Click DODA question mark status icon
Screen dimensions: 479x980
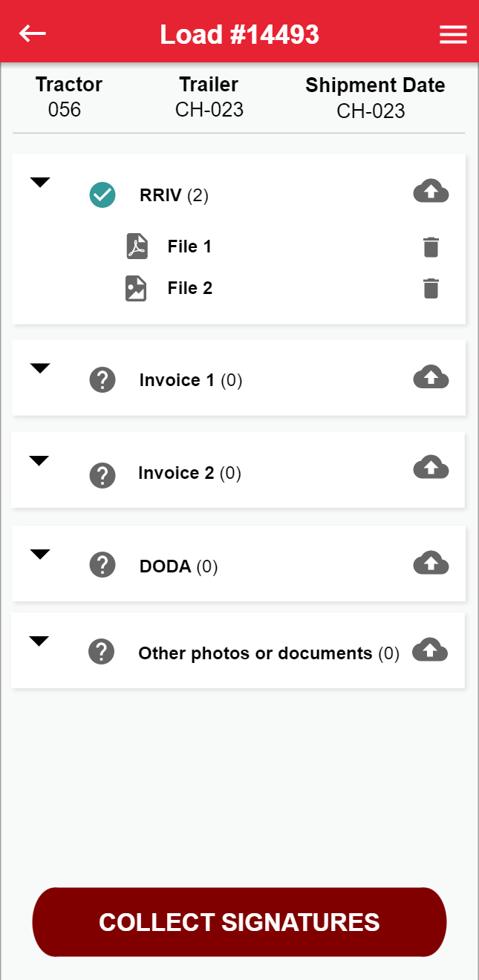coord(102,565)
